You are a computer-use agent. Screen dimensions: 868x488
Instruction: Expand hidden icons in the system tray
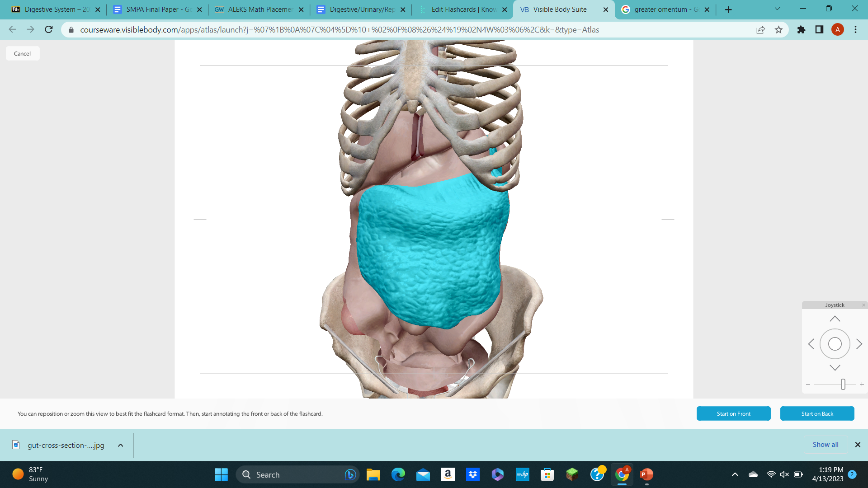click(735, 474)
